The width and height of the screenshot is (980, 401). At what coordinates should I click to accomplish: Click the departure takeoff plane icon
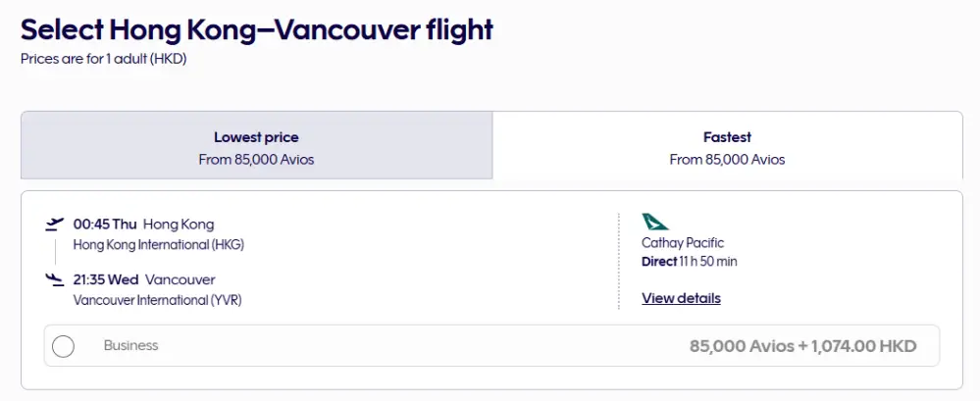click(x=55, y=225)
